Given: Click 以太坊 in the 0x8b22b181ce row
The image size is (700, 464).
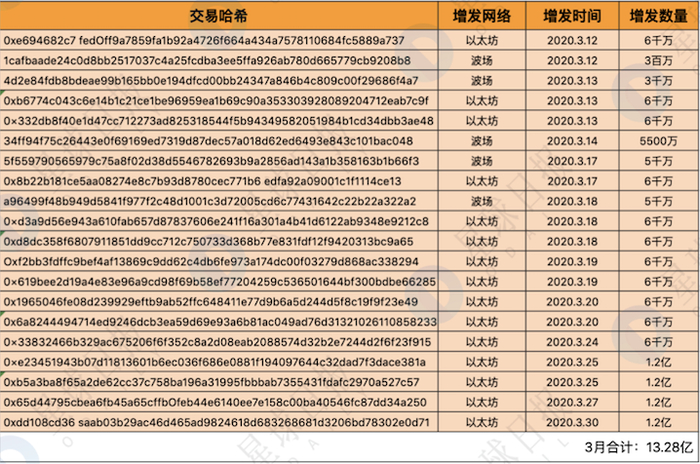Looking at the screenshot, I should coord(482,181).
